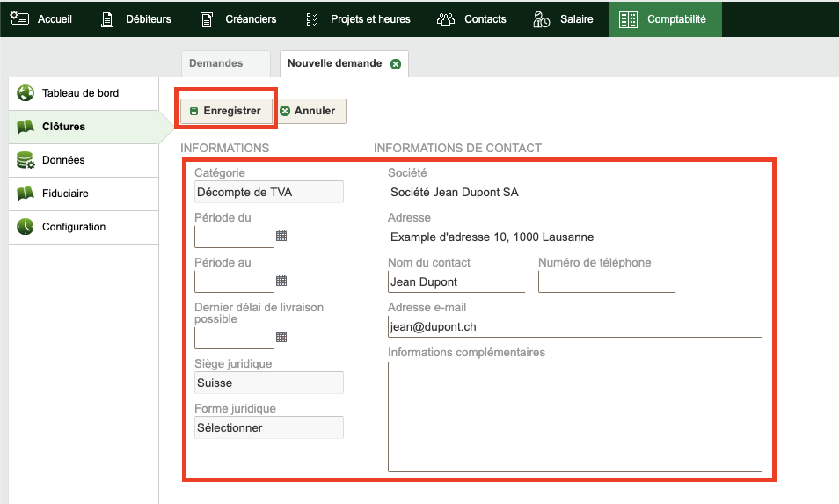Image resolution: width=839 pixels, height=504 pixels.
Task: Open the Catégorie dropdown
Action: coord(268,192)
